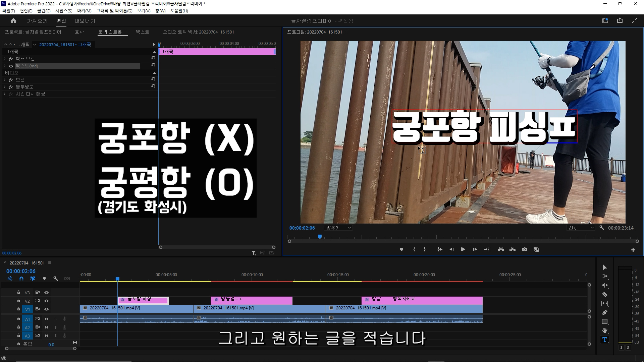Reset the 불투명도 effect
The width and height of the screenshot is (644, 362).
pos(153,86)
